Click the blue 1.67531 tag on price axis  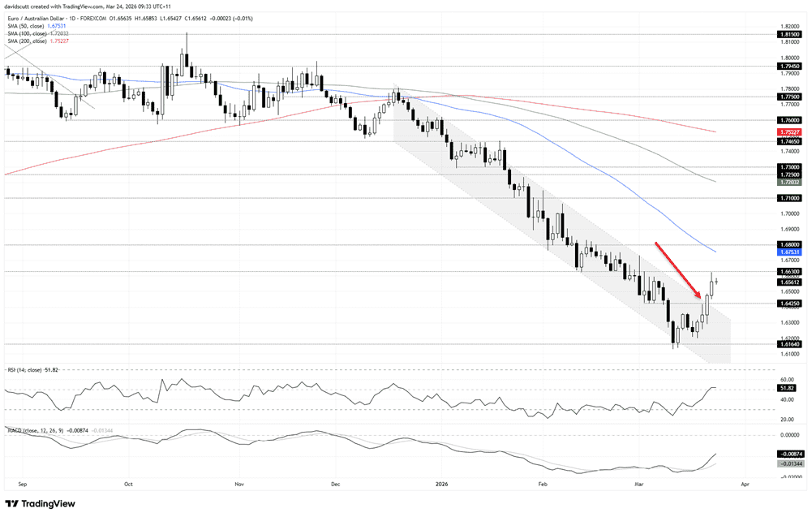(x=789, y=252)
